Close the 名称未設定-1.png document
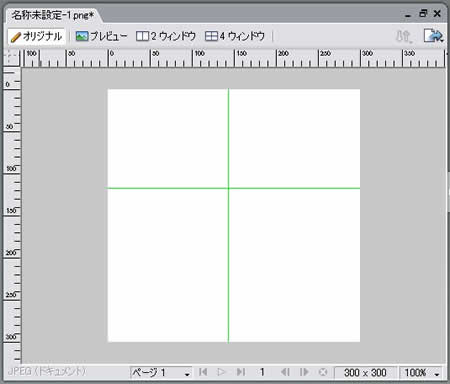The height and width of the screenshot is (384, 450). (x=437, y=14)
